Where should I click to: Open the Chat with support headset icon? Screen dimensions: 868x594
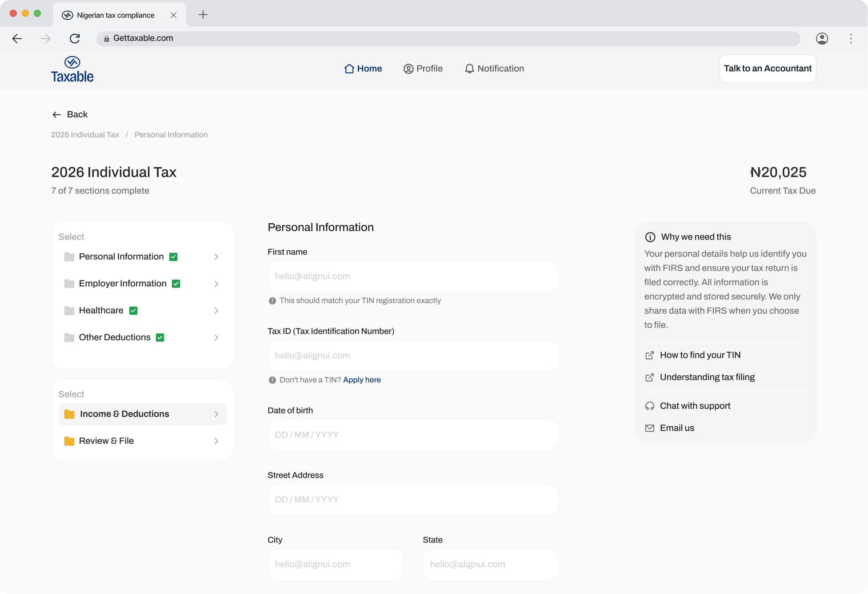pyautogui.click(x=650, y=405)
